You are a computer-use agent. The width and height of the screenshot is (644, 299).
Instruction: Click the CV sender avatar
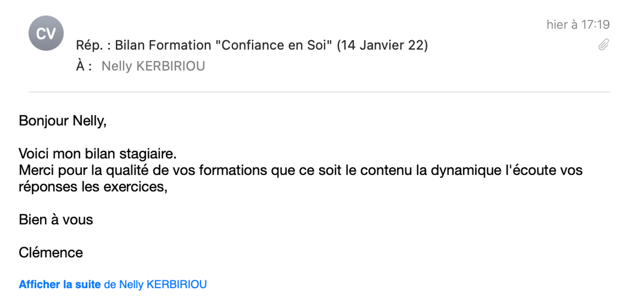pyautogui.click(x=46, y=33)
